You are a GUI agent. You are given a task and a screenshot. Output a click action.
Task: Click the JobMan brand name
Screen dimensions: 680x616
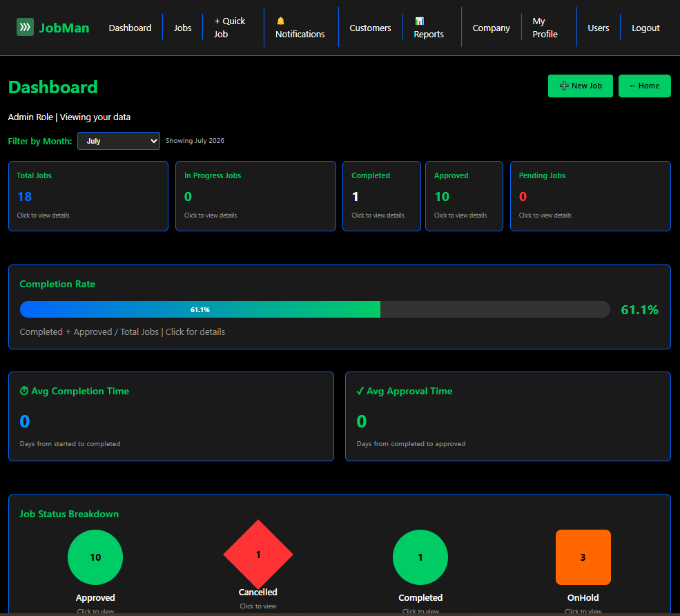click(64, 28)
